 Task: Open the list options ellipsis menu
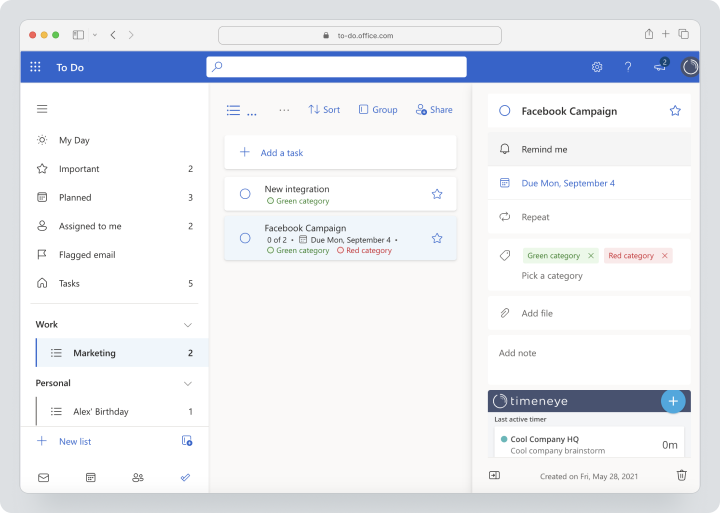pyautogui.click(x=284, y=110)
